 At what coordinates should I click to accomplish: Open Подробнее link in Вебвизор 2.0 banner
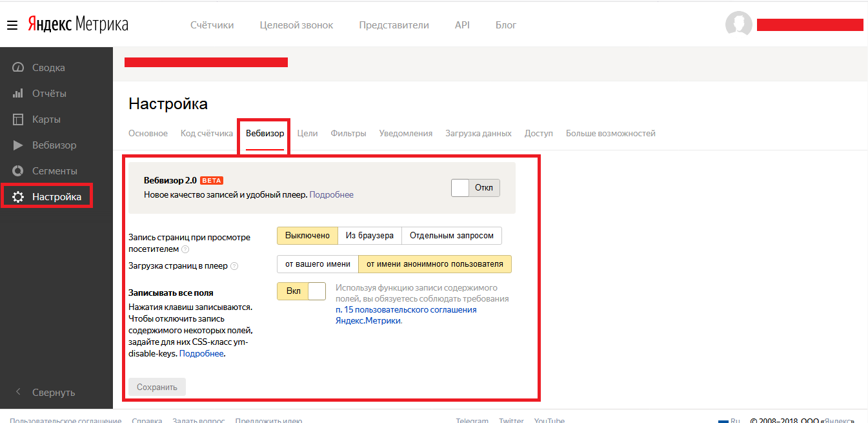(332, 194)
